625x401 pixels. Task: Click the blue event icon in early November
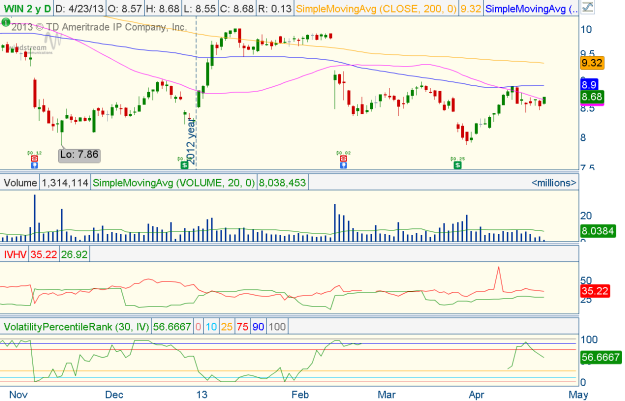33,164
